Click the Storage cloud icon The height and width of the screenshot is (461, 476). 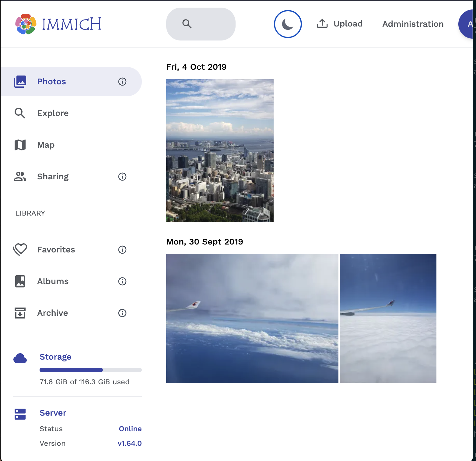coord(20,358)
